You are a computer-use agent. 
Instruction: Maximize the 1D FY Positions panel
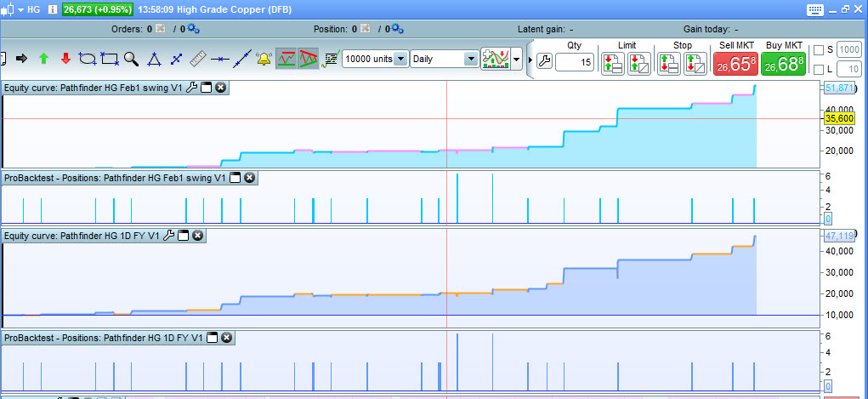pyautogui.click(x=212, y=337)
